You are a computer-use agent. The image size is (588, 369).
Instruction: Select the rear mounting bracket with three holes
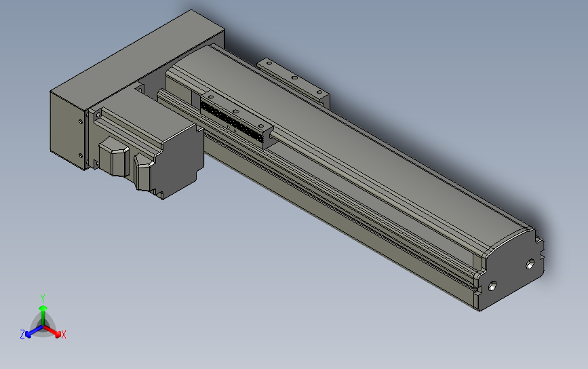[x=294, y=83]
